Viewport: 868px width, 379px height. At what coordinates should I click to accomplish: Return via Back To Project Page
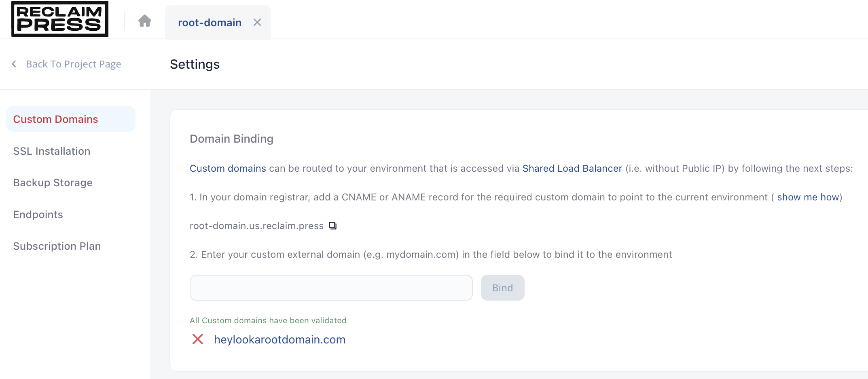74,64
